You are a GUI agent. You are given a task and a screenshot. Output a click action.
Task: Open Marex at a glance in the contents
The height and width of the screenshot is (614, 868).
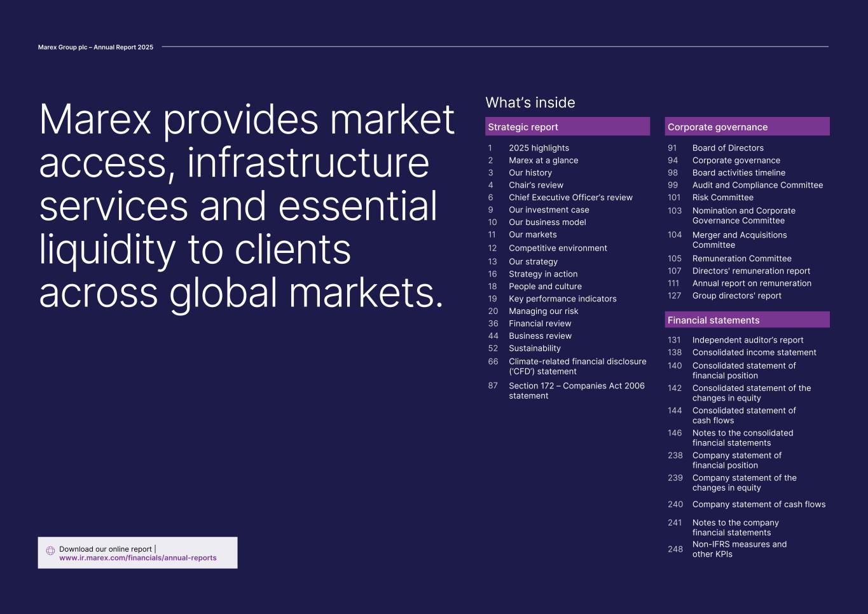(x=543, y=160)
